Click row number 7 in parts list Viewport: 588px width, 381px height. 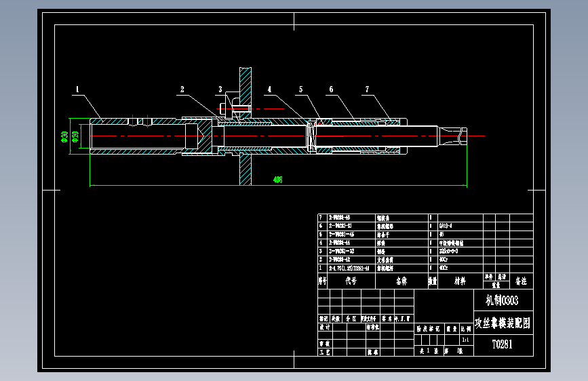pyautogui.click(x=321, y=218)
